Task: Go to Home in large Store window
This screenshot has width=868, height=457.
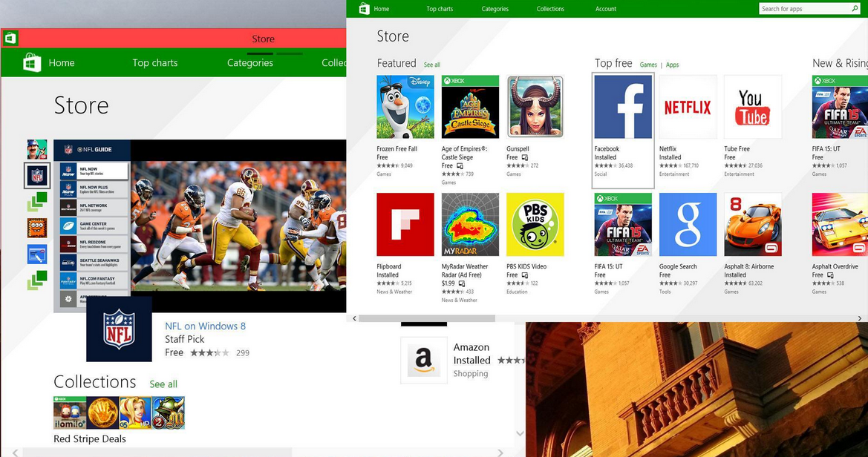Action: 62,62
